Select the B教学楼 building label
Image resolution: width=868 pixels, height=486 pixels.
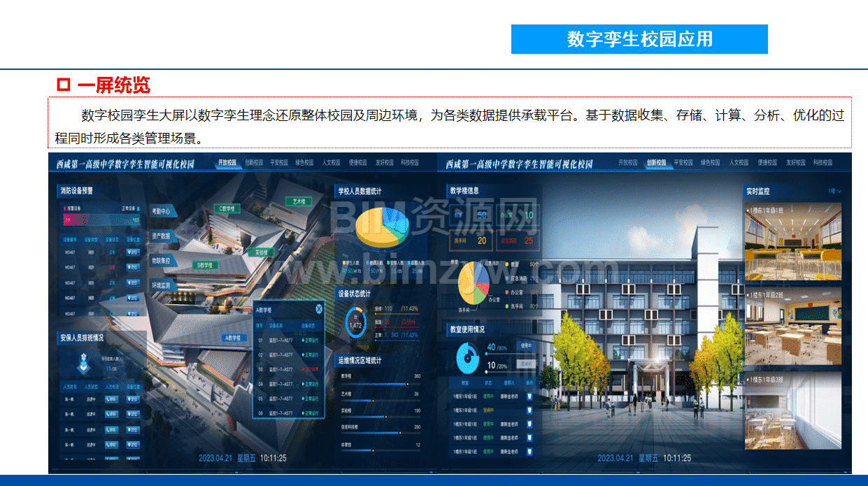204,265
